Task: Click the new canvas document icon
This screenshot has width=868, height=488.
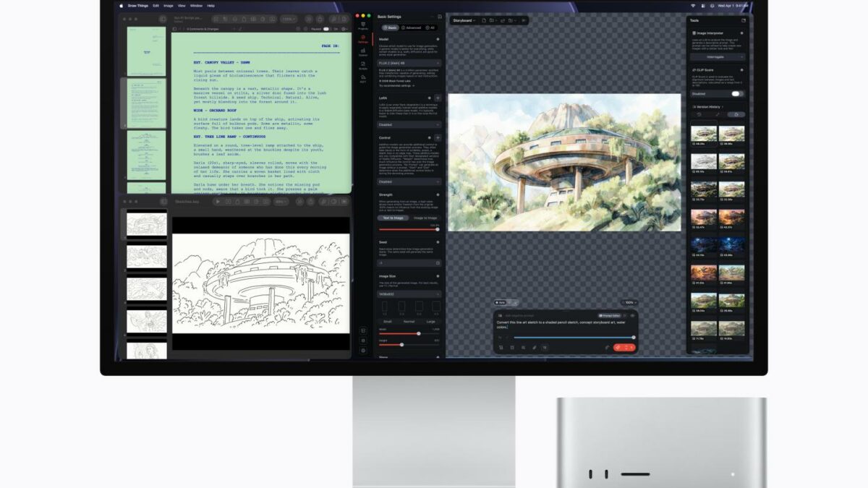Action: [483, 20]
